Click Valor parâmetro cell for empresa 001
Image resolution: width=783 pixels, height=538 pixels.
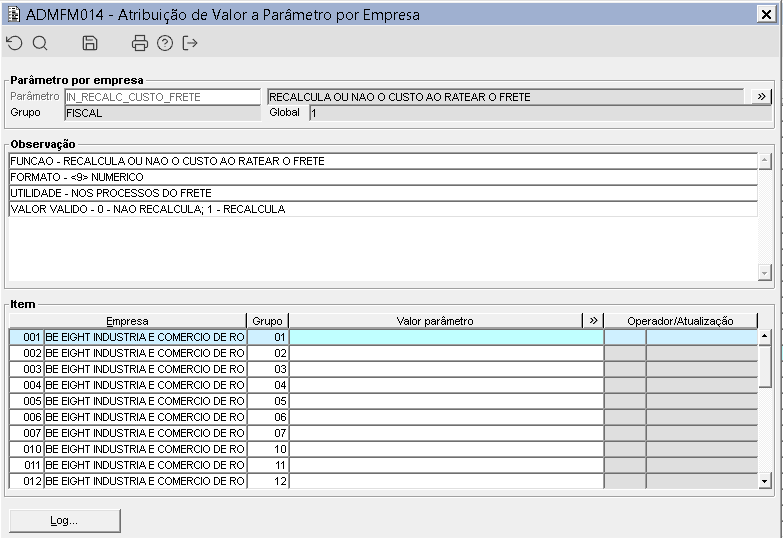point(446,337)
